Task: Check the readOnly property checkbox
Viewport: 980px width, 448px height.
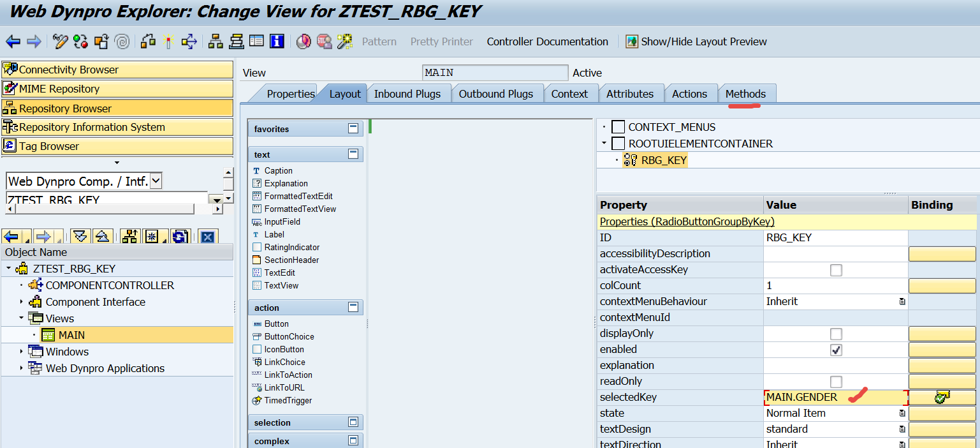Action: pyautogui.click(x=836, y=382)
